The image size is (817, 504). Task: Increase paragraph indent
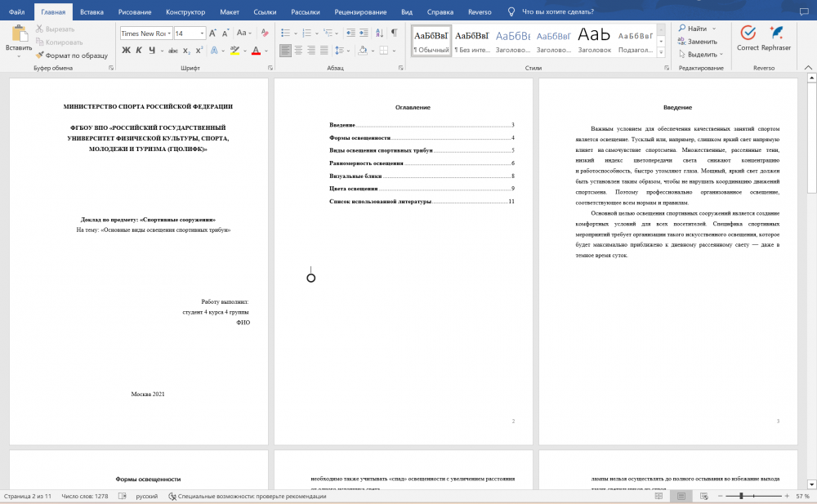pos(364,33)
